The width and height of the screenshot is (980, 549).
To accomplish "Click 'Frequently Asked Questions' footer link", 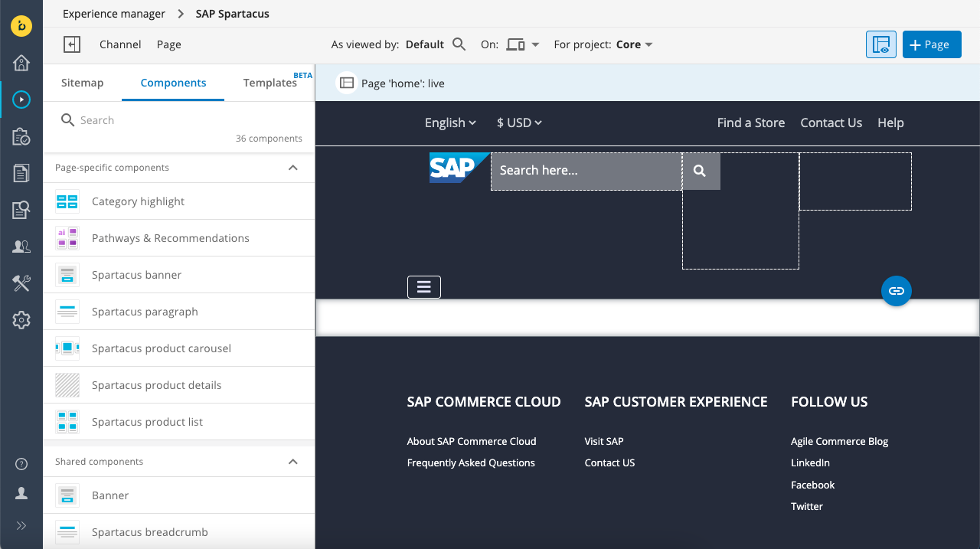I will [471, 462].
